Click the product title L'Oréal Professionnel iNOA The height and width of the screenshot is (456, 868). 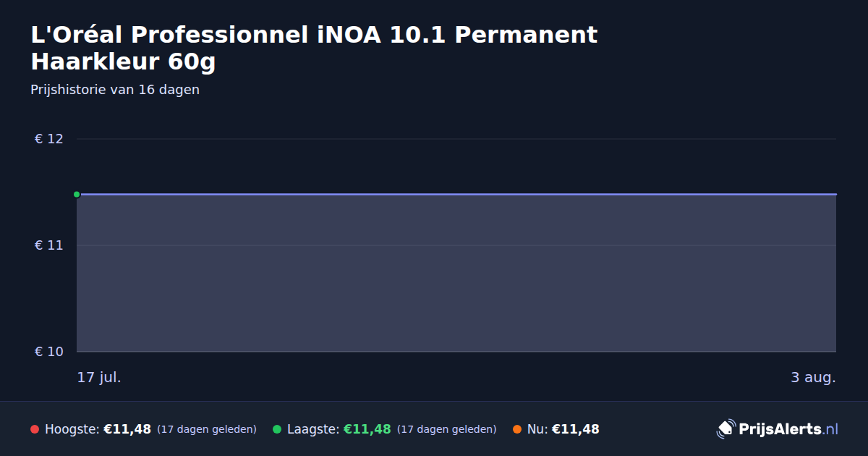[314, 48]
